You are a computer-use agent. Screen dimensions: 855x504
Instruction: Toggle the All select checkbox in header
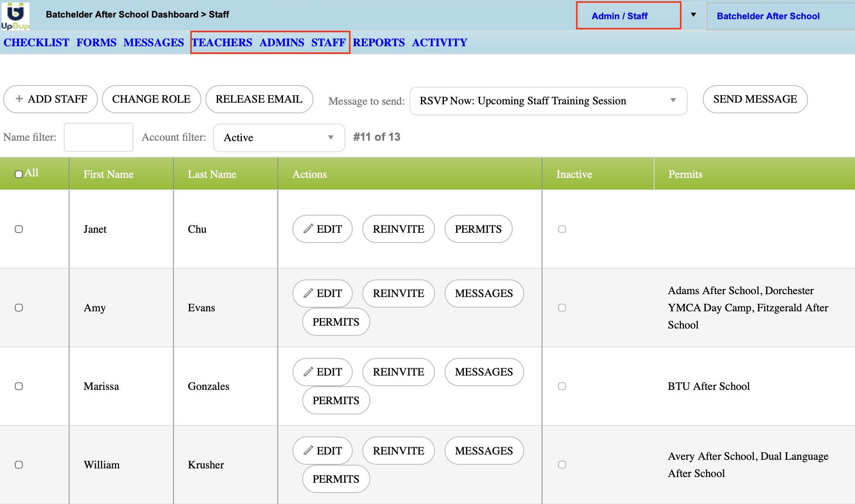19,174
